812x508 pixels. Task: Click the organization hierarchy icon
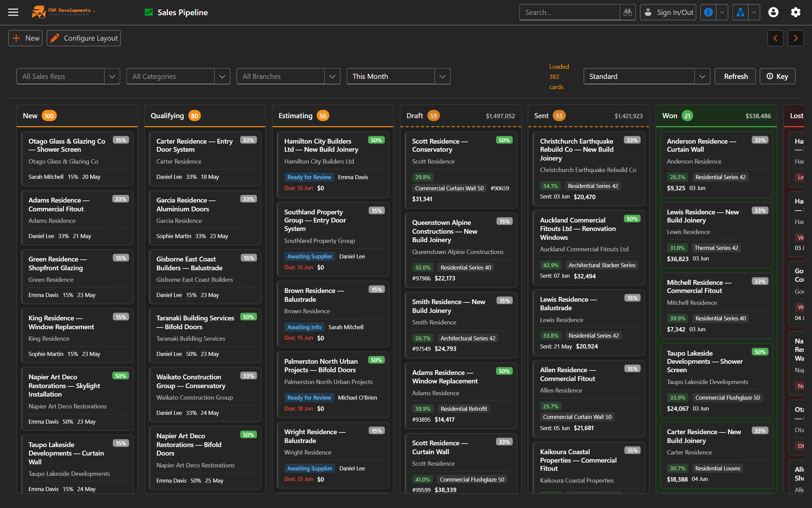click(x=740, y=13)
